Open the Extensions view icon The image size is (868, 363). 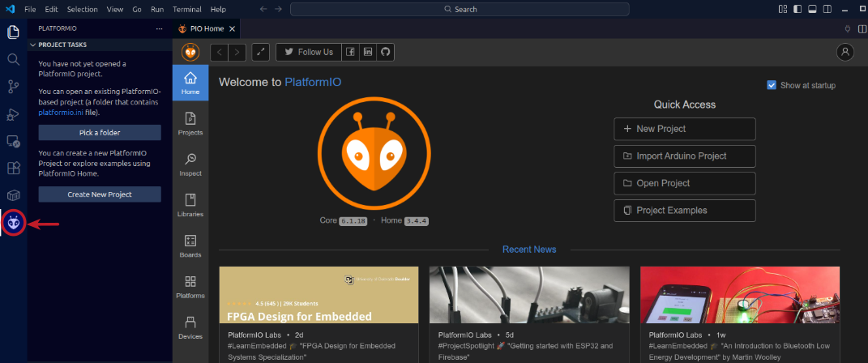[13, 168]
